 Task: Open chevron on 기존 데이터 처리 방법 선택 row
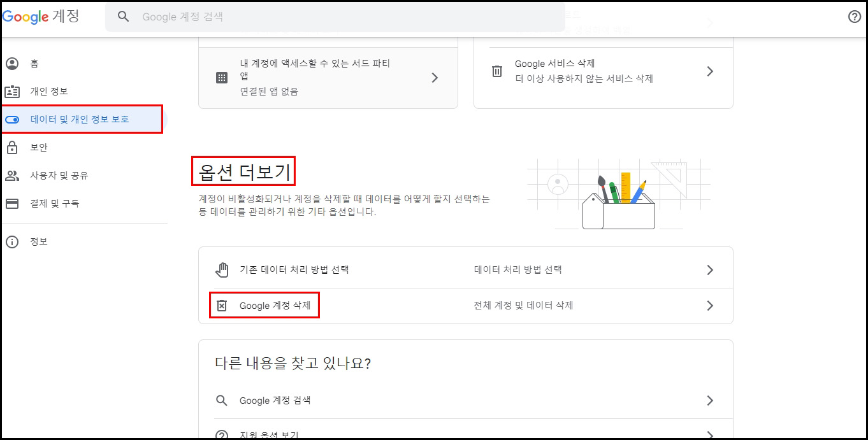[710, 270]
